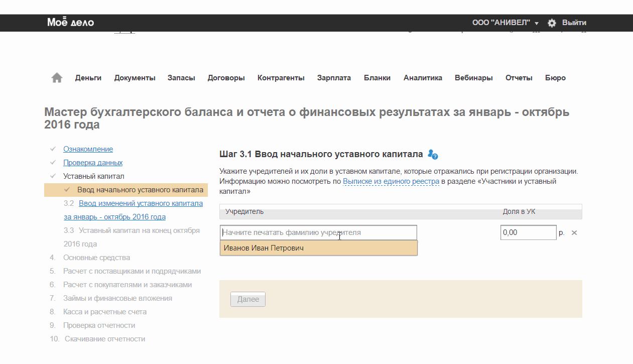The width and height of the screenshot is (633, 364).
Task: Click the Моё дело logo
Action: tap(71, 23)
